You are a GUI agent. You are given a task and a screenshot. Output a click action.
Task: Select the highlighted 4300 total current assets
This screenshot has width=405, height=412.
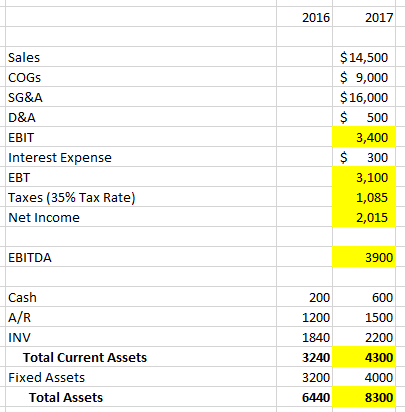point(364,357)
